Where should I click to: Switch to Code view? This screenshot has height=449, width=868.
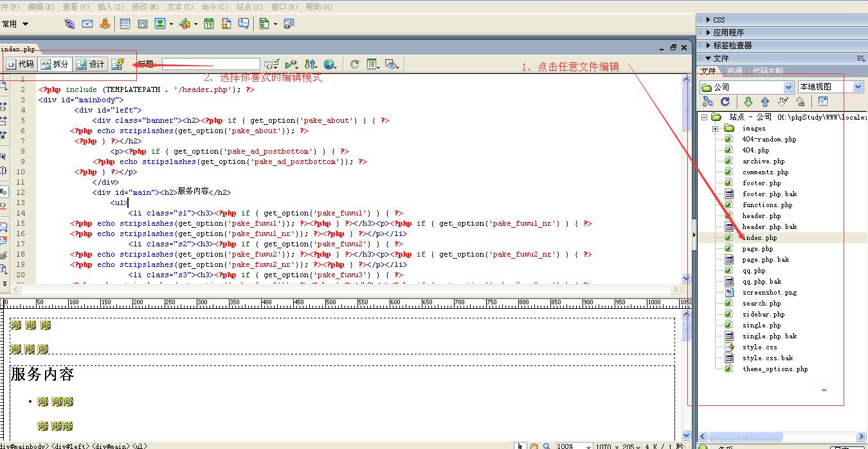[x=20, y=64]
